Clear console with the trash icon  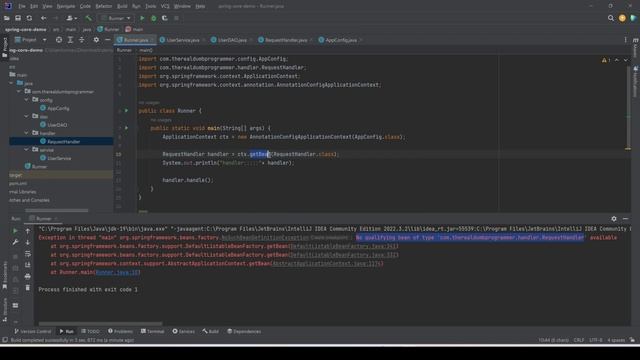point(28,288)
